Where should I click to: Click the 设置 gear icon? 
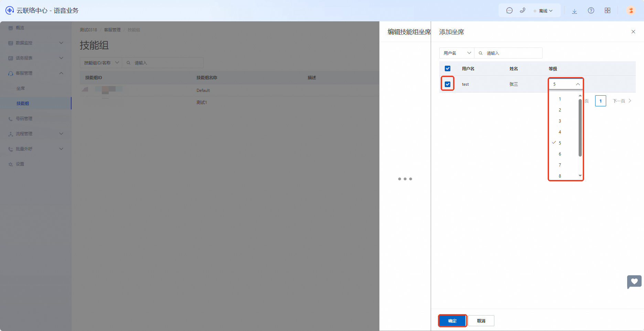(11, 164)
